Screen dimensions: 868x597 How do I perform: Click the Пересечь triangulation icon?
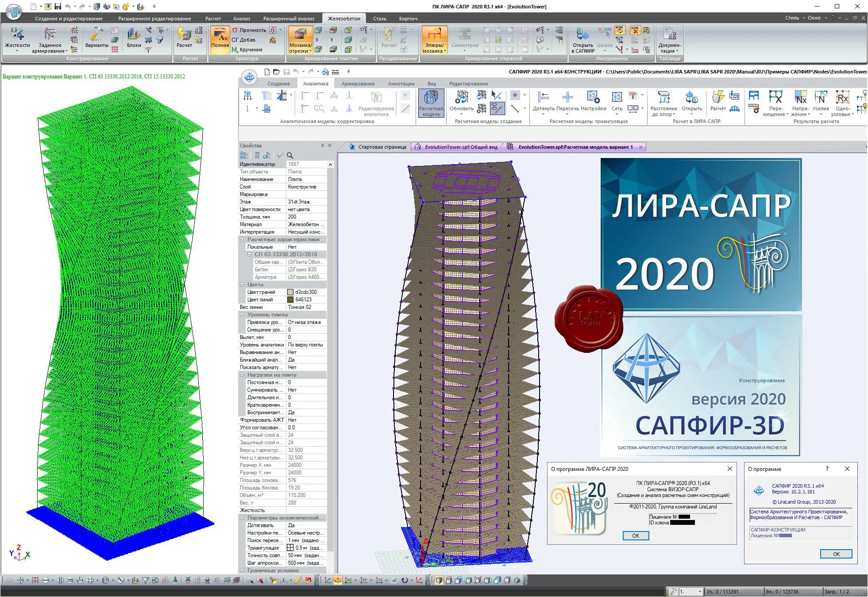567,97
